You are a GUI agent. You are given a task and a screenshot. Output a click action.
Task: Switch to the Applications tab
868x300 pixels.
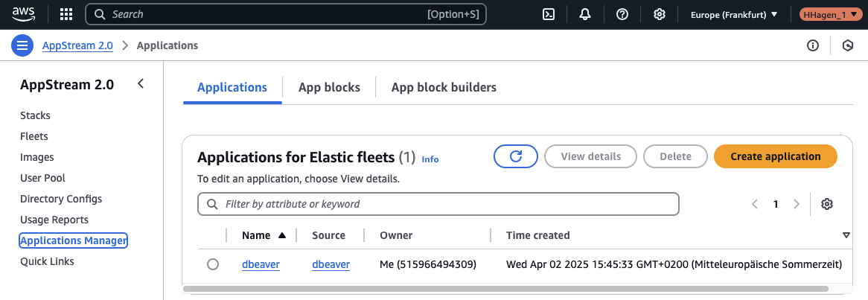coord(232,87)
